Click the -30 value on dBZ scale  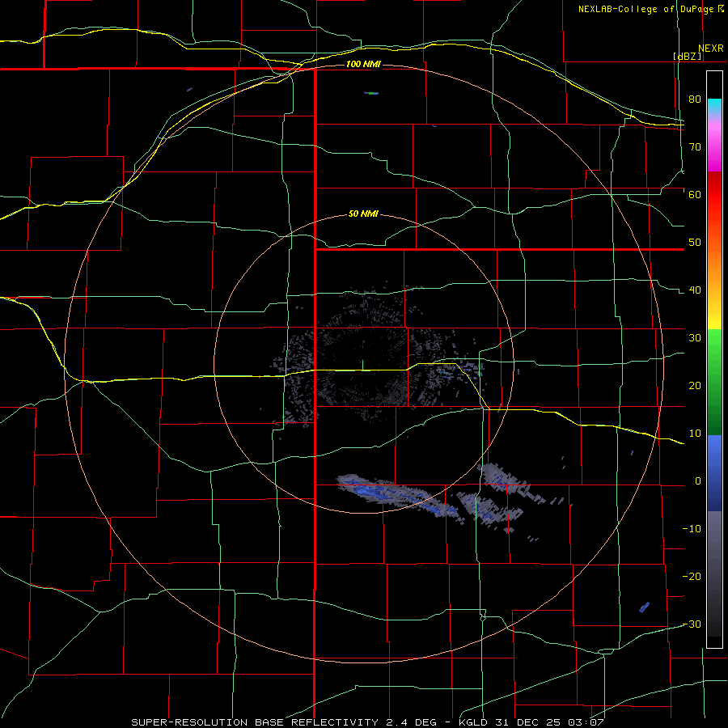point(692,624)
